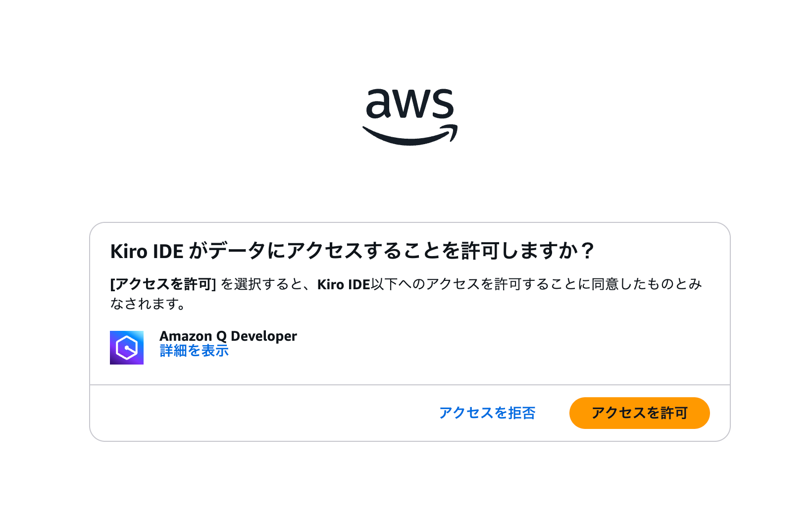Click the word Developer beside the Q icon
The image size is (812, 527).
[x=264, y=336]
